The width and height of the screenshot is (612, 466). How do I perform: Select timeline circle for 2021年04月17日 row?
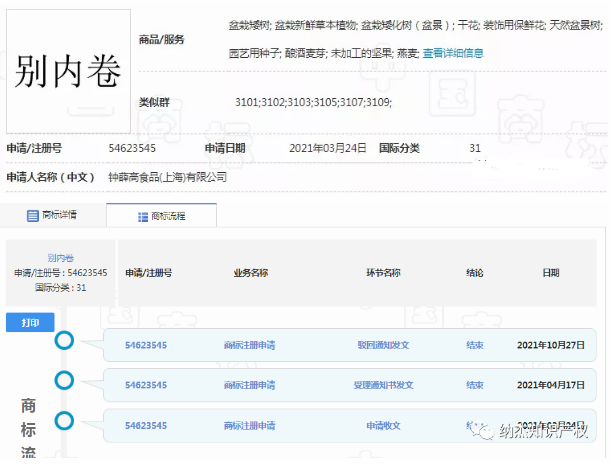[x=64, y=381]
